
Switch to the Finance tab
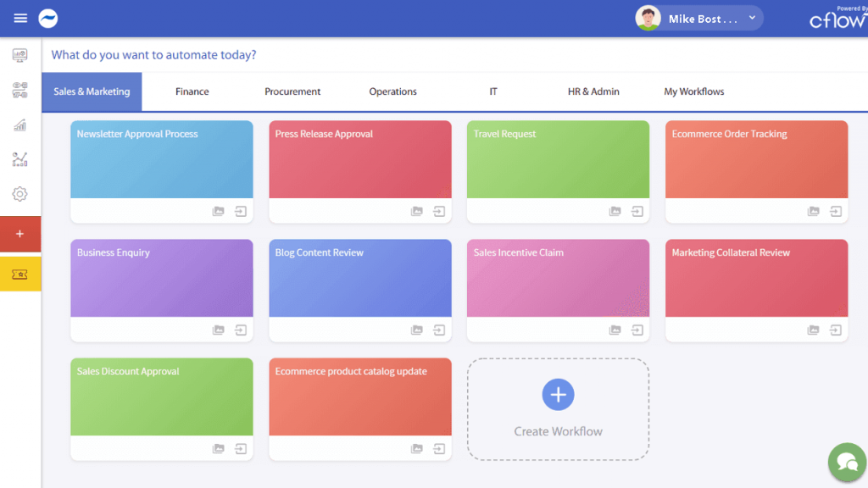click(192, 91)
